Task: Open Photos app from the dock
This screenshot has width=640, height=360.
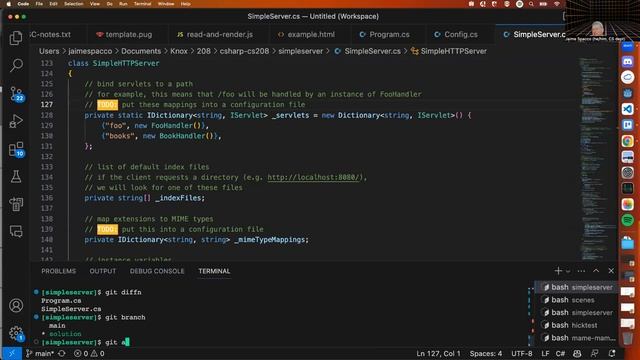Action: [x=627, y=204]
